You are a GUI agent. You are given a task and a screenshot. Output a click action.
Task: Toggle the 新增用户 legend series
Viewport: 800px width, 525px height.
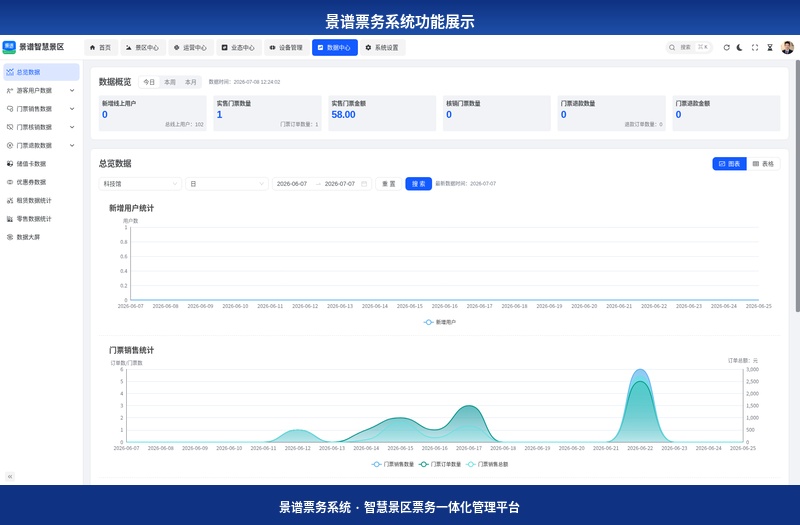click(x=440, y=322)
